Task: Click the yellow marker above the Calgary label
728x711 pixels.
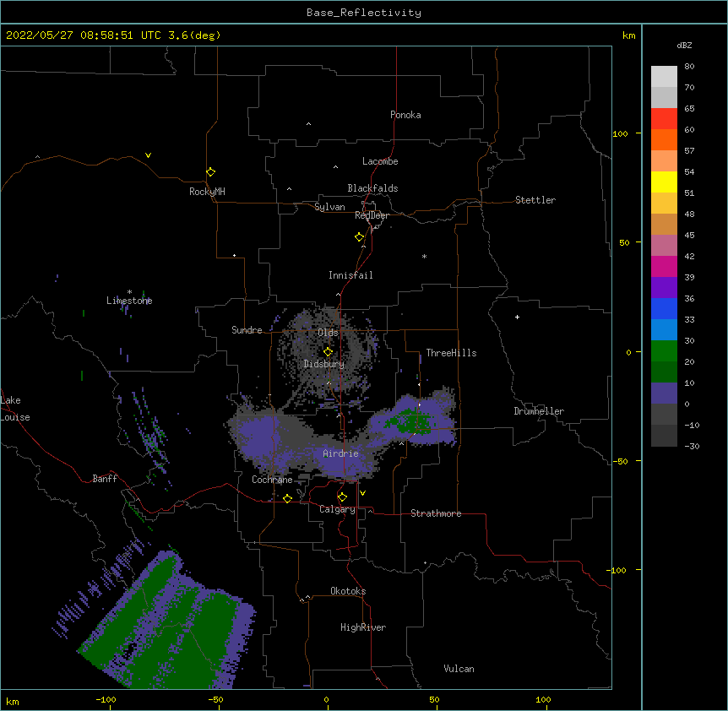Action: pos(342,497)
